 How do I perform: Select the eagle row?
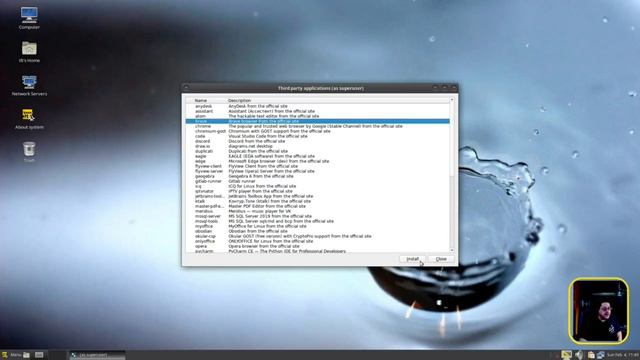tap(318, 156)
